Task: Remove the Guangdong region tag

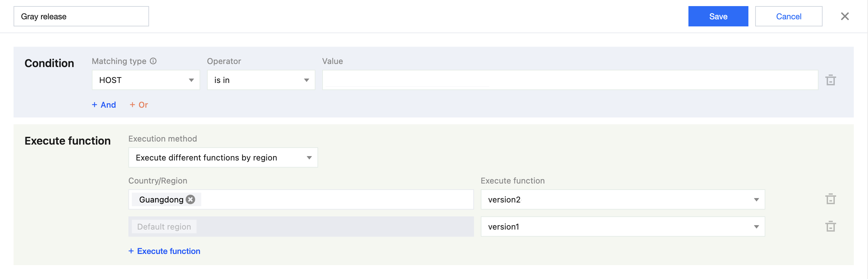Action: pos(191,199)
